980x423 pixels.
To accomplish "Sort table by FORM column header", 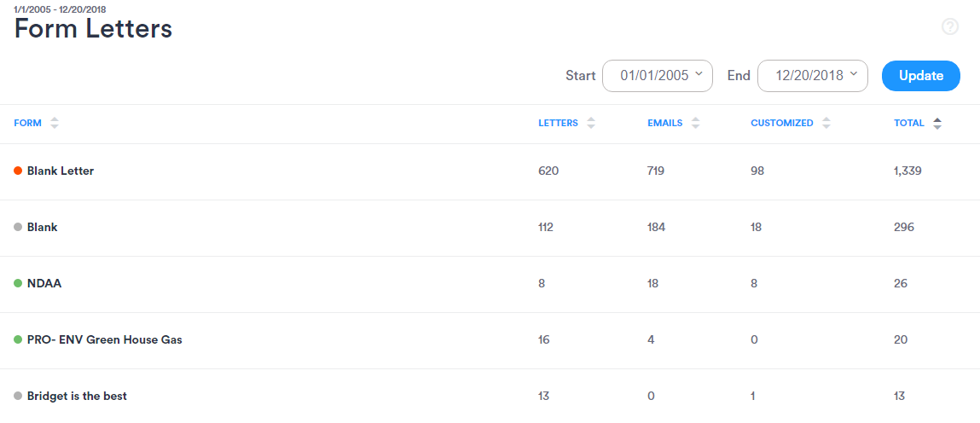I will pyautogui.click(x=28, y=123).
